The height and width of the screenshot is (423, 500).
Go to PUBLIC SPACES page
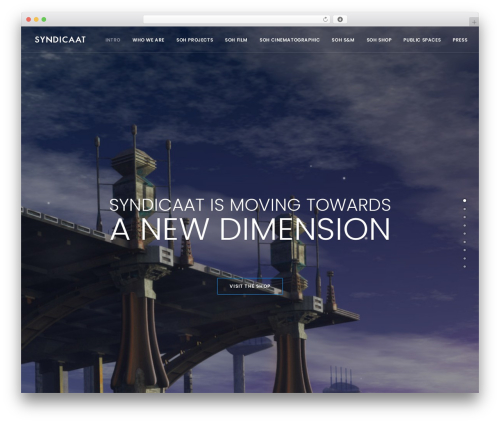pos(422,40)
